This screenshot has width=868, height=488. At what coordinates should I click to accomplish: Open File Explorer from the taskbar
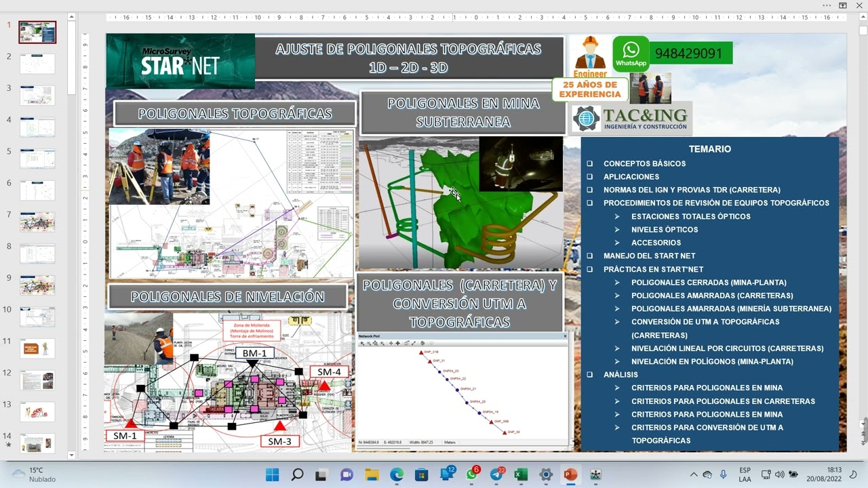click(x=372, y=474)
